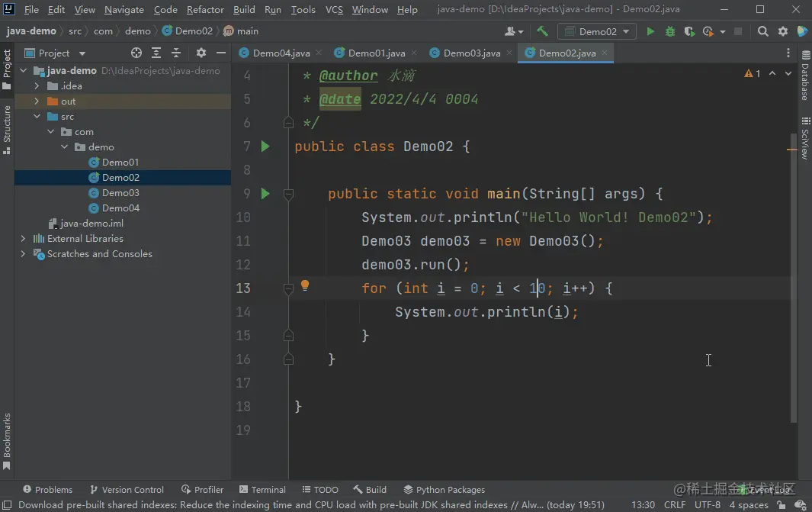The width and height of the screenshot is (812, 512).
Task: Switch to Demo03.java tab
Action: [x=471, y=53]
